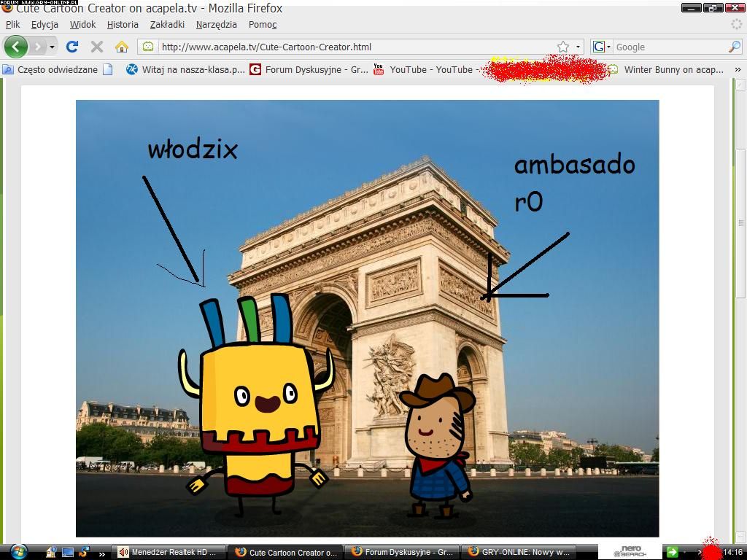This screenshot has height=560, width=747.
Task: Open the back/forward history dropdown arrow
Action: click(52, 47)
